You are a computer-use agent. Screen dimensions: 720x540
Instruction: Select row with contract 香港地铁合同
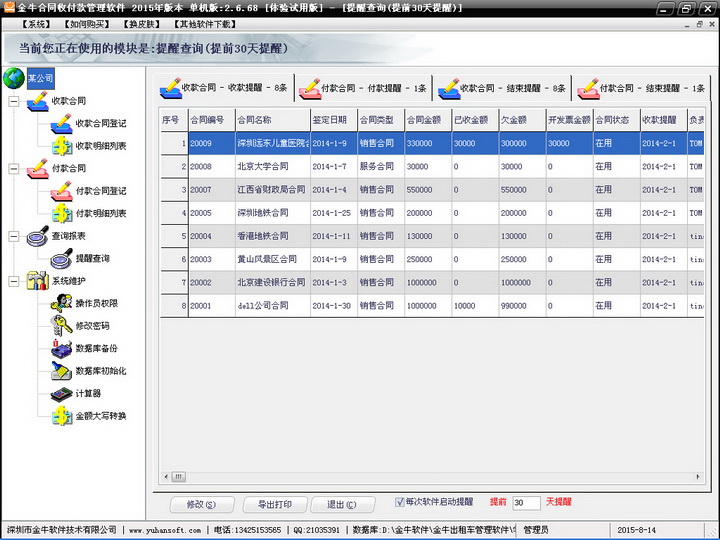(432, 236)
